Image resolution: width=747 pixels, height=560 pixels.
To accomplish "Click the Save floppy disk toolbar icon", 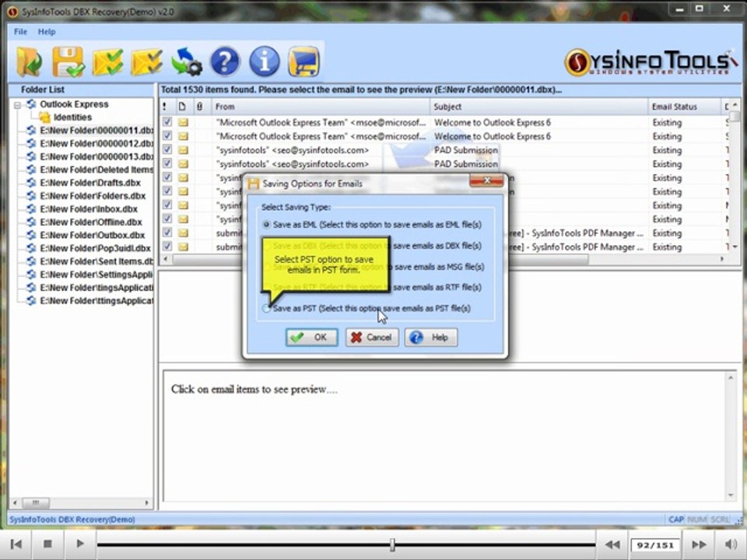I will 68,62.
